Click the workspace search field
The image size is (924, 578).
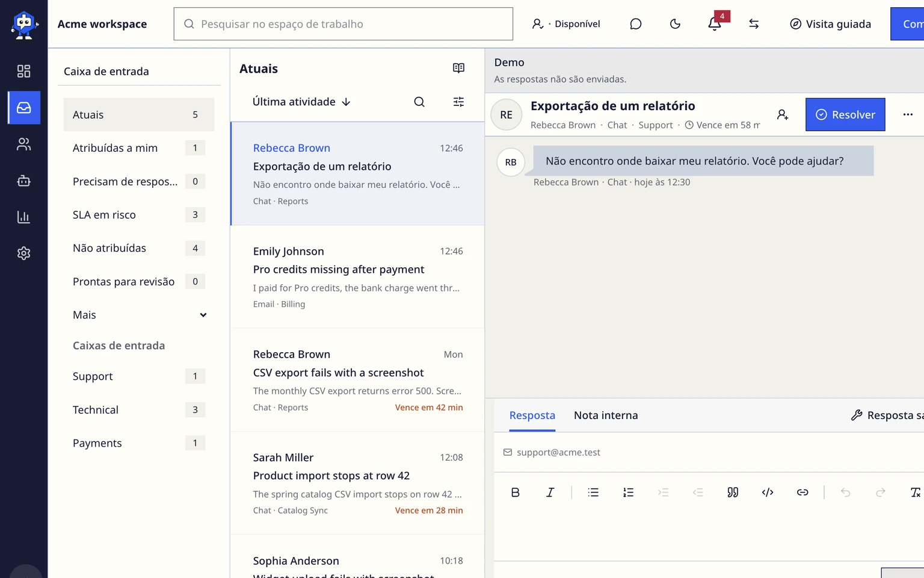tap(343, 24)
